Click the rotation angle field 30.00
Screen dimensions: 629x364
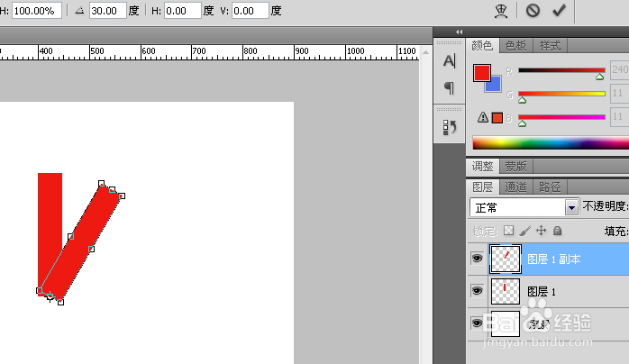tap(107, 11)
